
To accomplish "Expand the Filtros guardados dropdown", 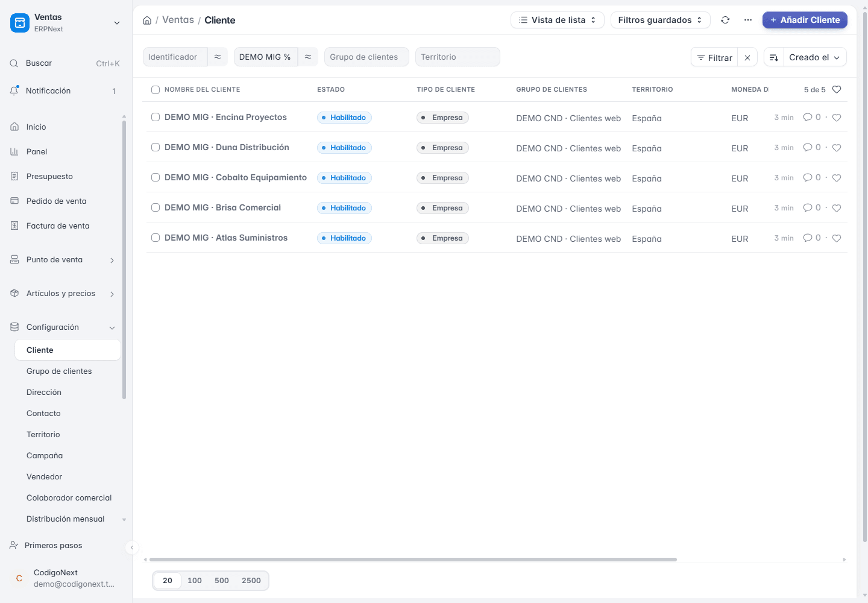I will 661,20.
